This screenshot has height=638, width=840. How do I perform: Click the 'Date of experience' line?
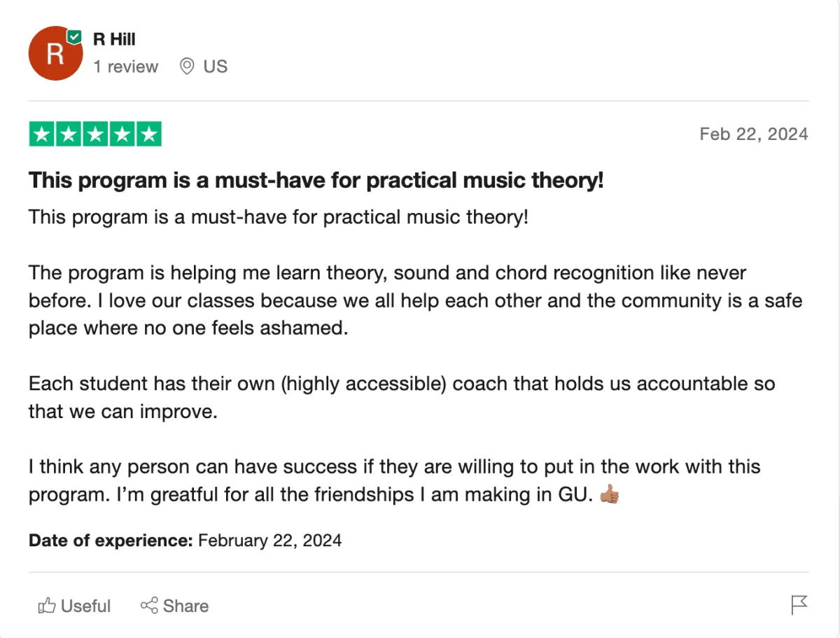coord(185,540)
